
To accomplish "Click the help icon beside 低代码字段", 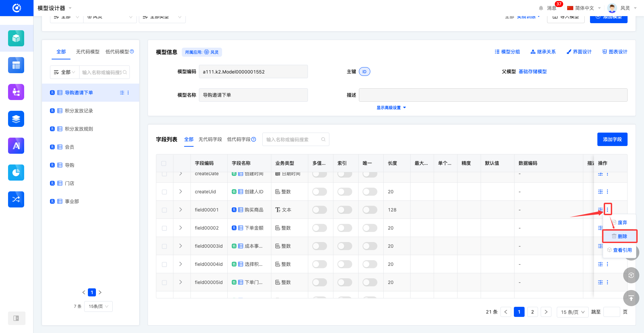I will pos(254,139).
